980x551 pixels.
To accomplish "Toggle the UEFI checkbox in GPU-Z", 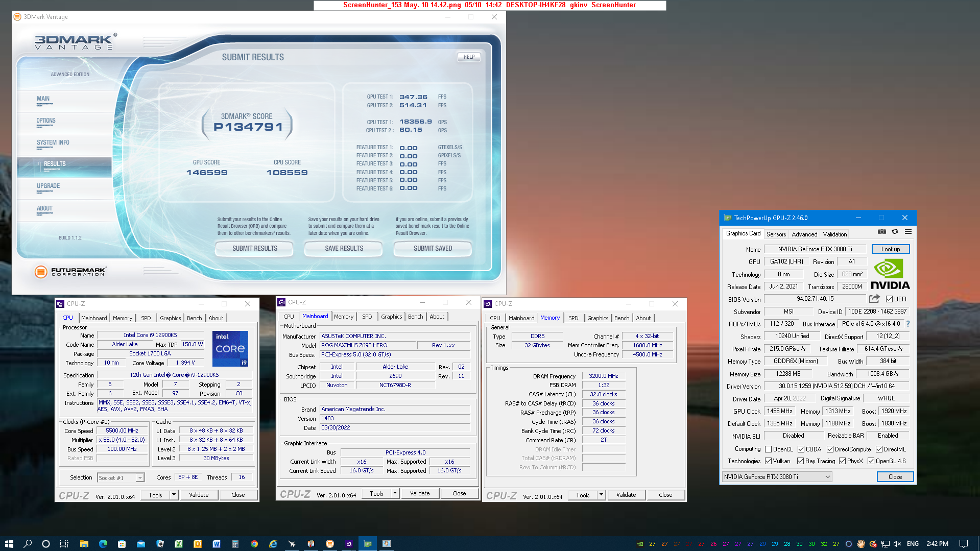I will point(889,299).
